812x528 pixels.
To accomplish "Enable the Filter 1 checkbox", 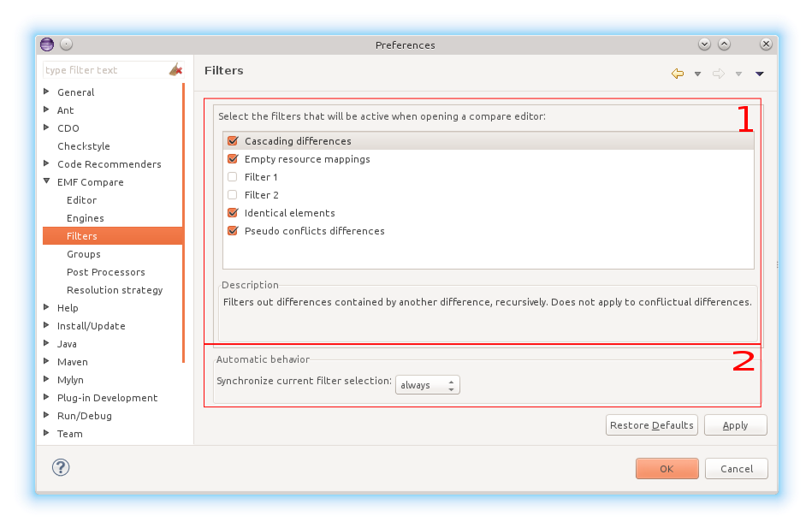I will pyautogui.click(x=232, y=177).
